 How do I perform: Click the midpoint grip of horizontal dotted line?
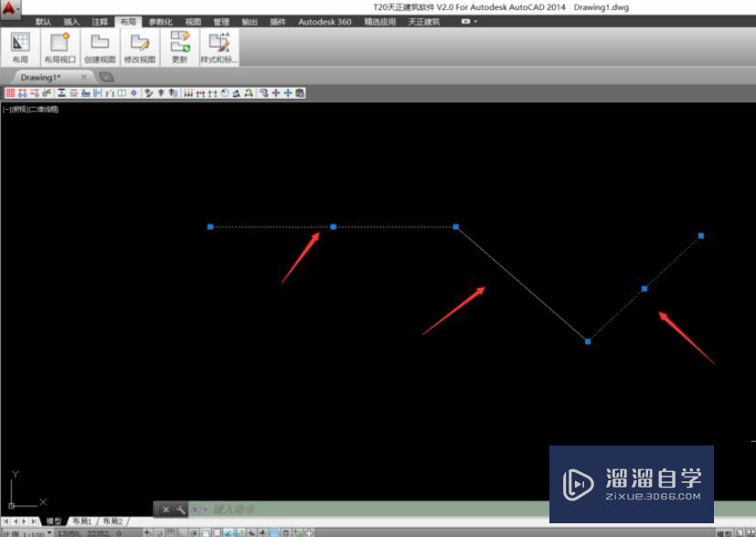(333, 227)
